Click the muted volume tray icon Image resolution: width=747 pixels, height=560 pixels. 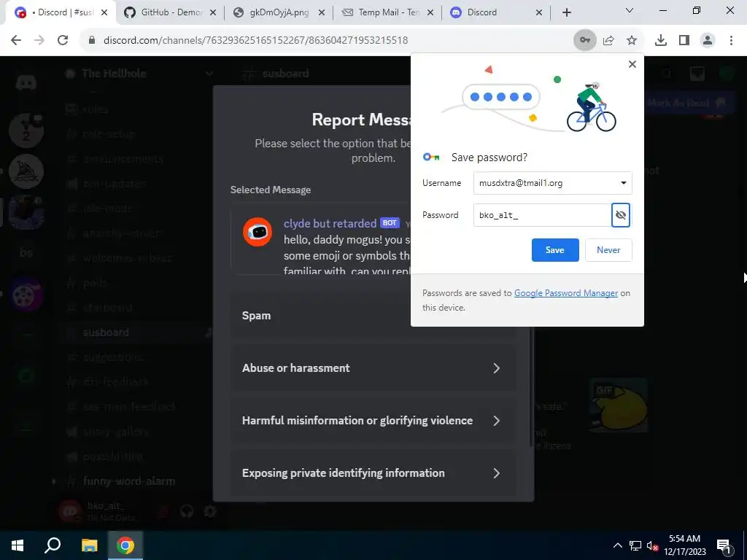[653, 546]
